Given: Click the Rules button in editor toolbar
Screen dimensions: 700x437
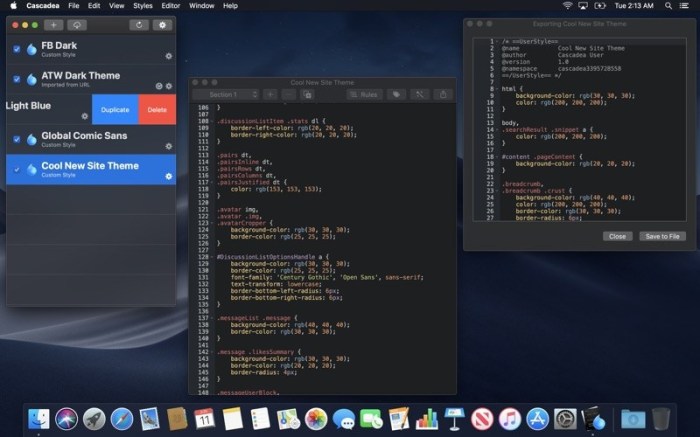Looking at the screenshot, I should click(364, 94).
